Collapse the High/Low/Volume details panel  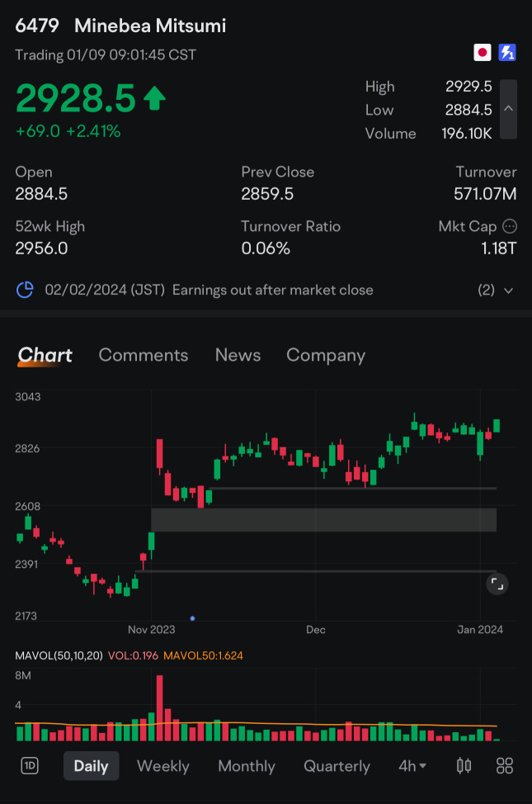[508, 109]
